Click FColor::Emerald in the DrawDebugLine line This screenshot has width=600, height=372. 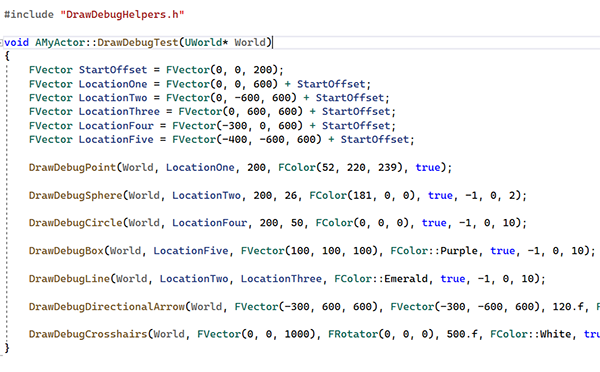click(x=381, y=279)
